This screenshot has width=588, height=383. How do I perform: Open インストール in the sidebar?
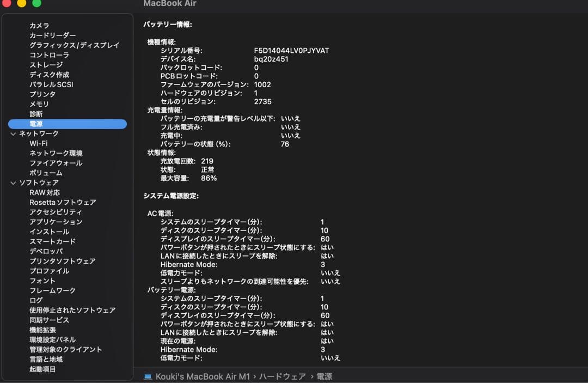click(x=49, y=232)
